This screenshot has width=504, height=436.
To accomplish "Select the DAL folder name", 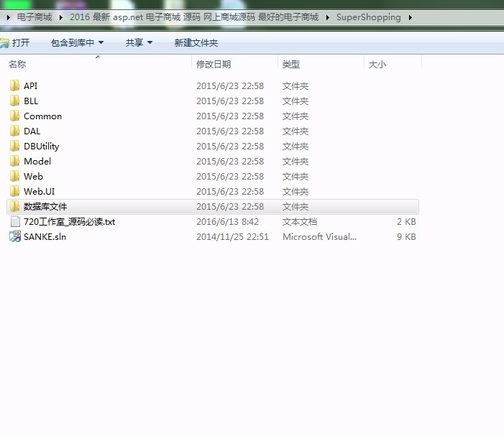I will click(32, 131).
